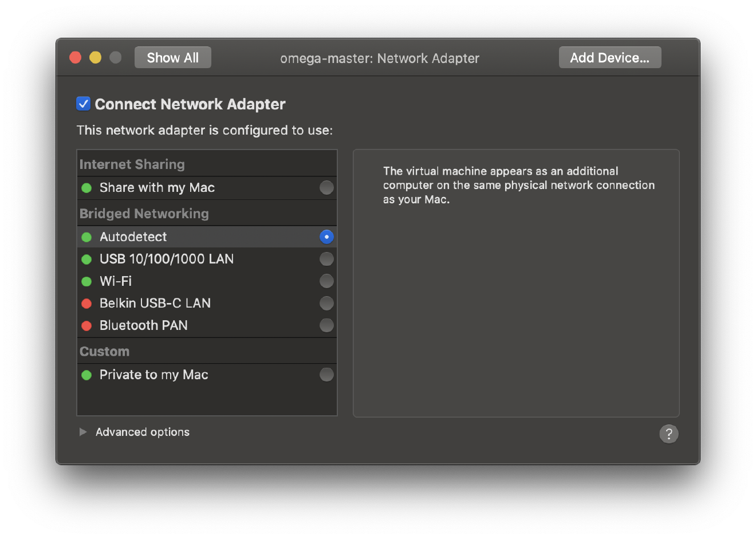Select the Share with my Mac radio button

pyautogui.click(x=326, y=187)
